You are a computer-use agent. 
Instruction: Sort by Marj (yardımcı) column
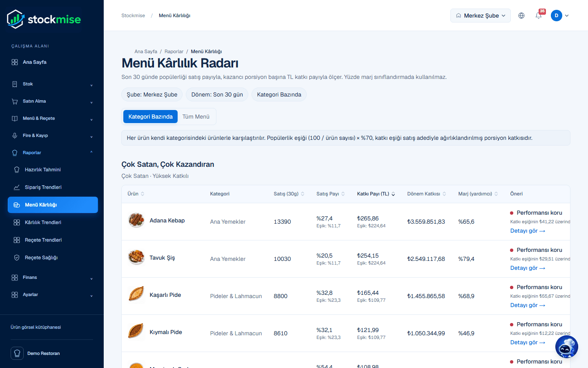(x=478, y=194)
